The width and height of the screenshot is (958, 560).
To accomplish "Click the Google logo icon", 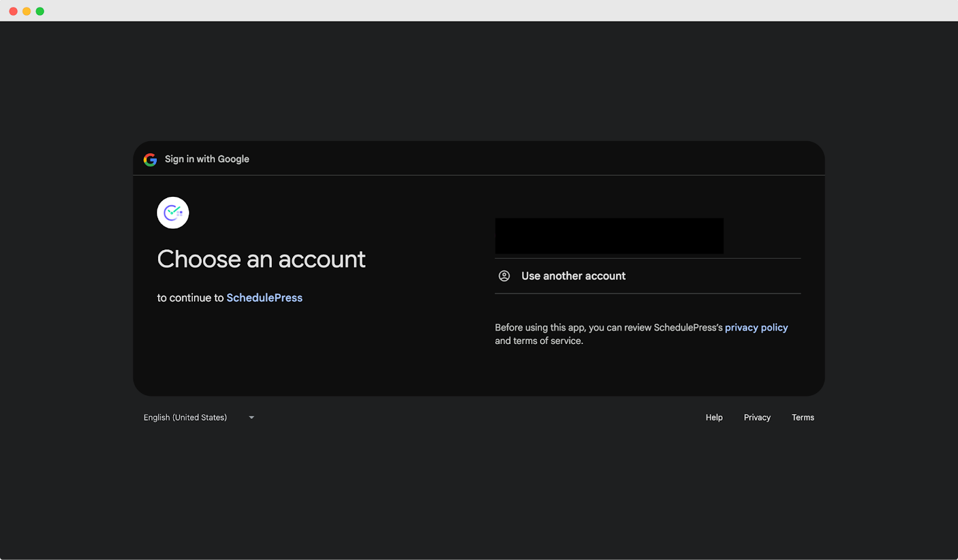I will (x=150, y=159).
